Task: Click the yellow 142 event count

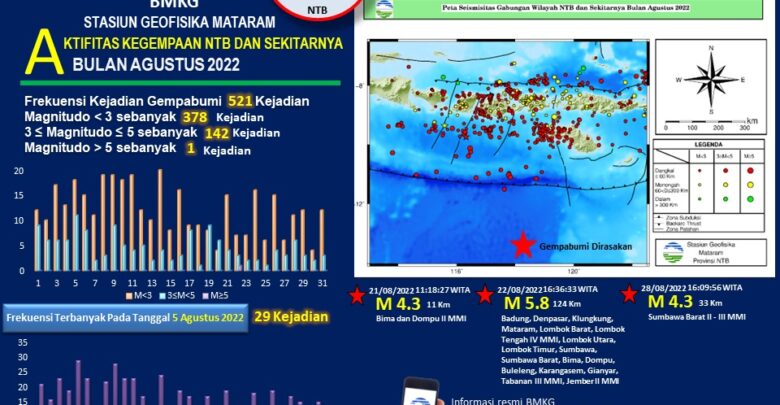Action: (217, 133)
